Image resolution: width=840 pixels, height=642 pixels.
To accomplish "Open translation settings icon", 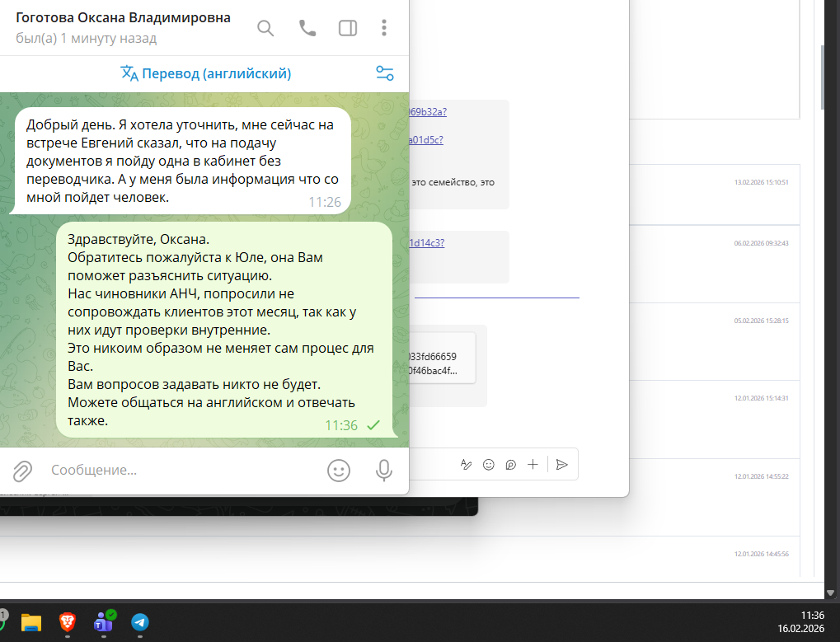I will (x=385, y=73).
